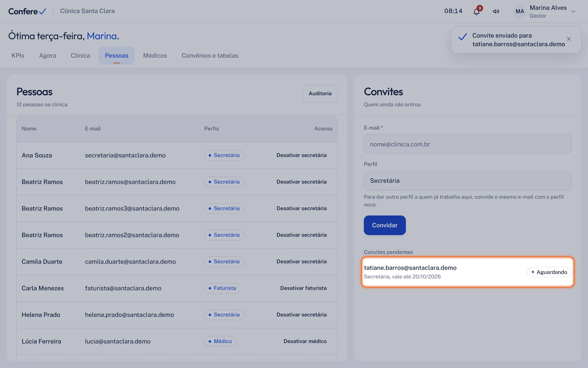Click Desativar médico for Lúcia Ferreira
This screenshot has height=368, width=588.
(305, 341)
